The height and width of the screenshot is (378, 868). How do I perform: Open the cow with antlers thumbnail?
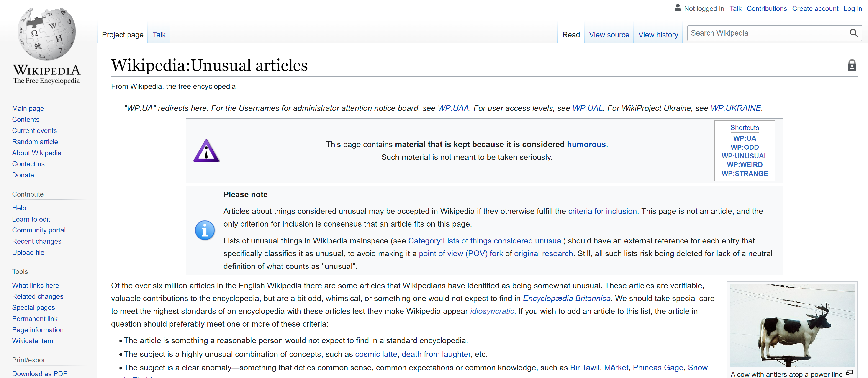[x=792, y=325]
